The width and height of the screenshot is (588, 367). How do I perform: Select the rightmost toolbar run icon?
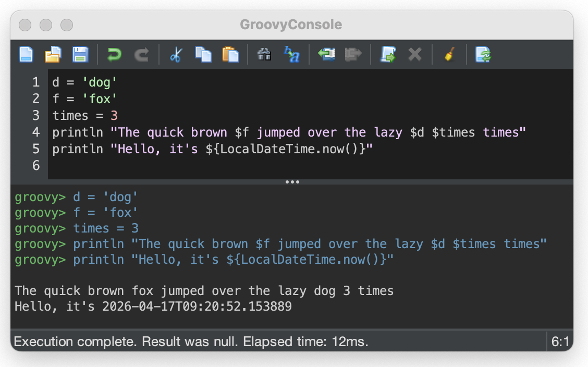[483, 54]
